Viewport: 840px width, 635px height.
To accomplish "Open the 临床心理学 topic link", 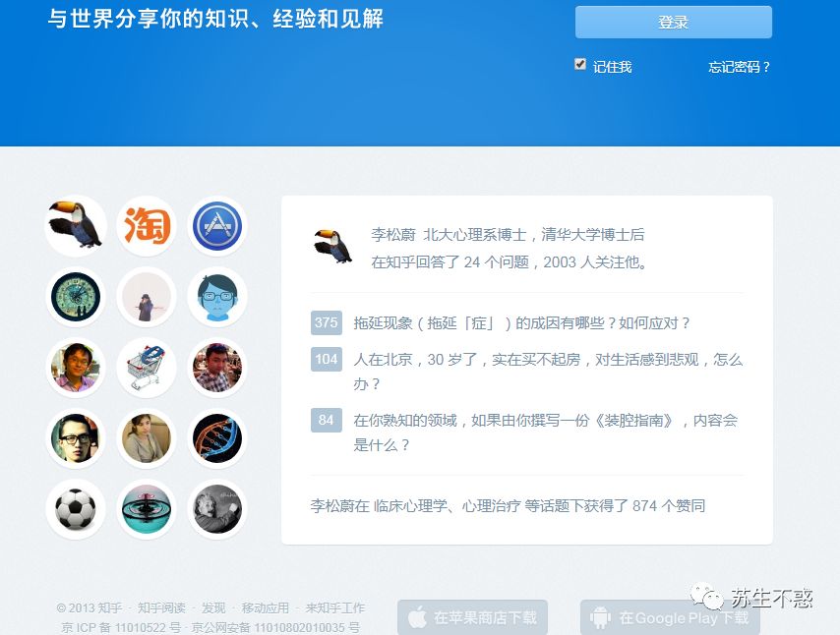I will point(410,505).
